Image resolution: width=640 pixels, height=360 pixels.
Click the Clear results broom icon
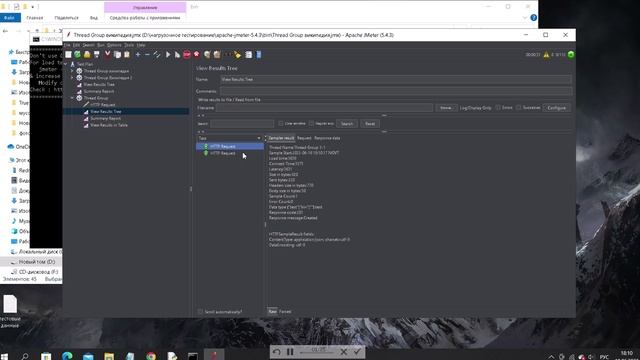(207, 55)
